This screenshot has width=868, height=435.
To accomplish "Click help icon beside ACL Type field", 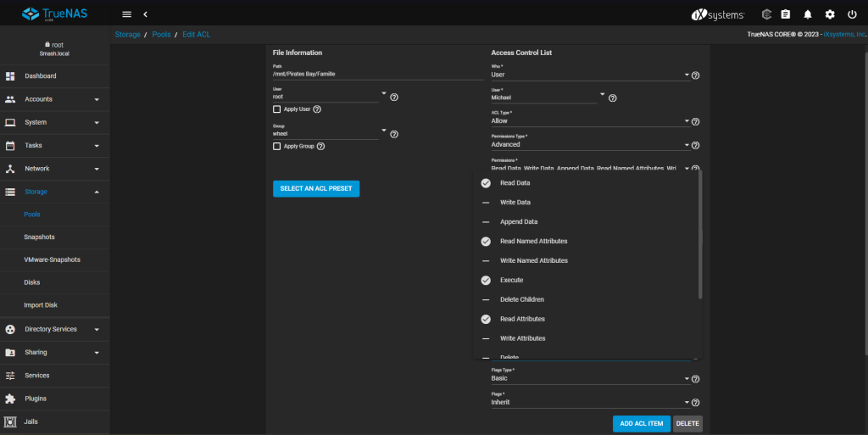I will coord(695,121).
